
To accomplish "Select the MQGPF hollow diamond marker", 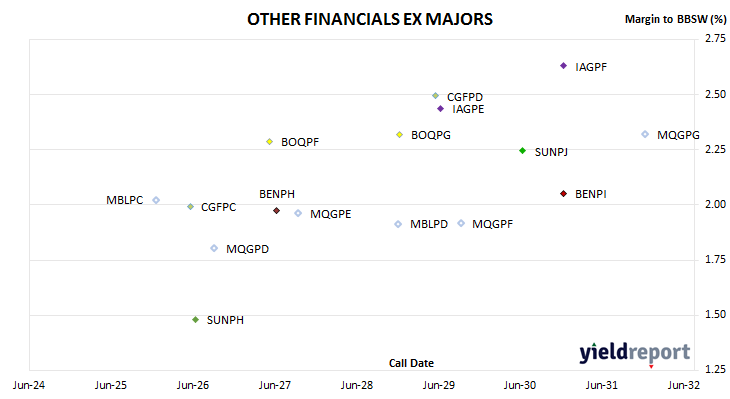I will point(461,223).
